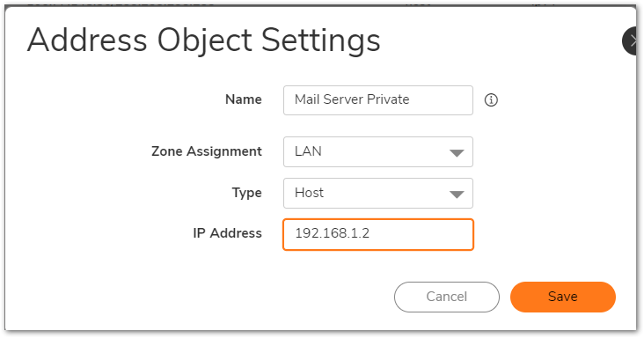Focus the Name input field
The width and height of the screenshot is (644, 338).
coord(377,100)
